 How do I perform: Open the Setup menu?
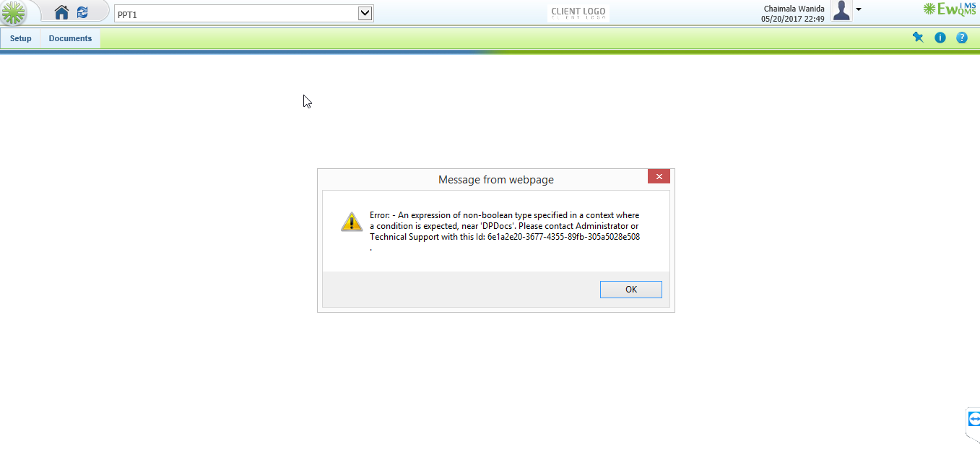(21, 38)
